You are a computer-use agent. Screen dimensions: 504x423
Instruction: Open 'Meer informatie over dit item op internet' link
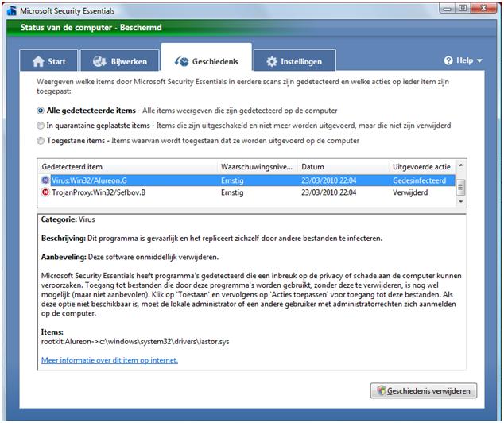110,360
